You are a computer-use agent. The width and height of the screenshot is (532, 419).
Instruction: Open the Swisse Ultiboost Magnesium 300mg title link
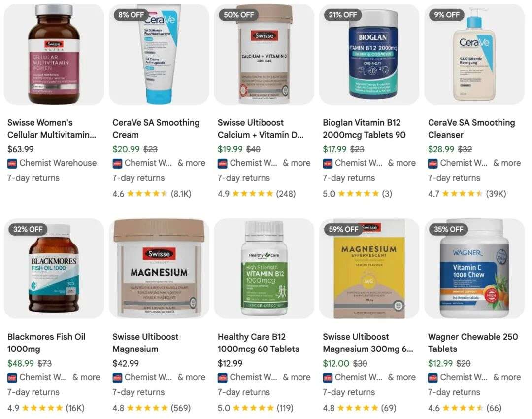click(368, 343)
